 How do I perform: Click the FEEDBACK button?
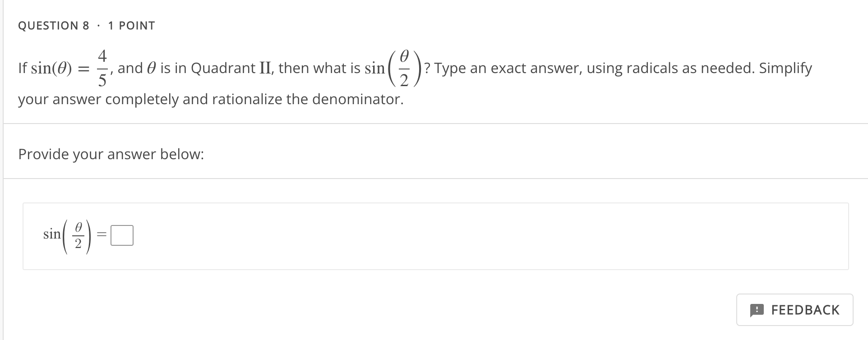(x=795, y=310)
